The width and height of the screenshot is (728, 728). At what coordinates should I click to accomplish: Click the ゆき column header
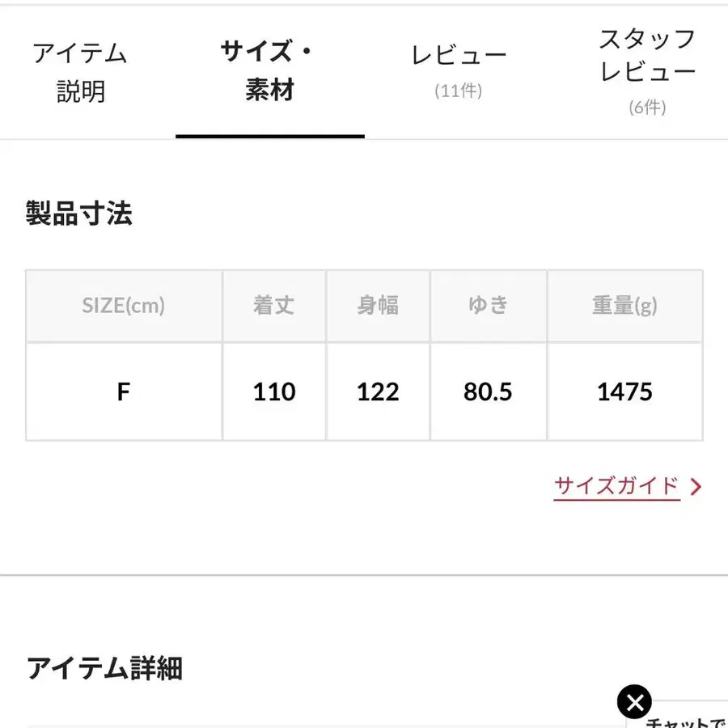[x=489, y=306]
